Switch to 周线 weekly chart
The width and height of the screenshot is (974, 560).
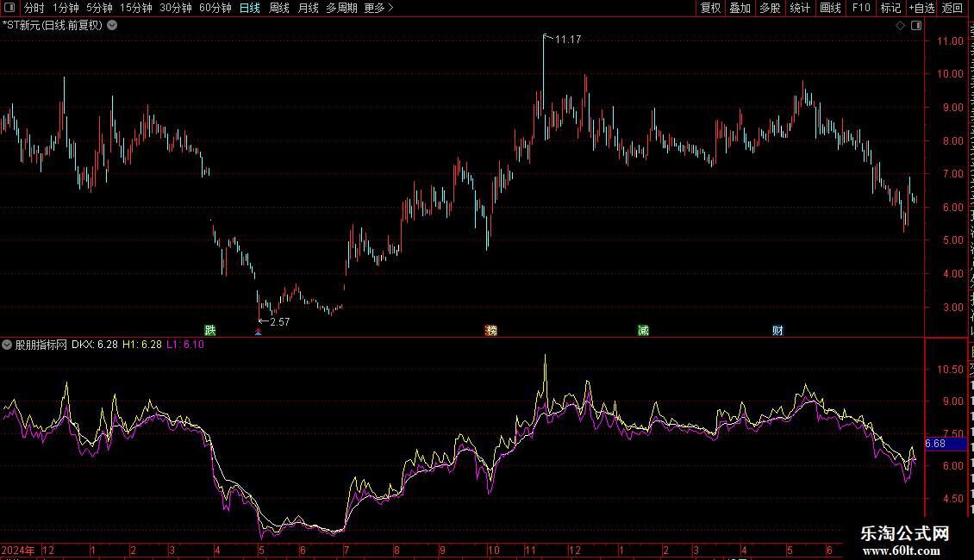(279, 8)
